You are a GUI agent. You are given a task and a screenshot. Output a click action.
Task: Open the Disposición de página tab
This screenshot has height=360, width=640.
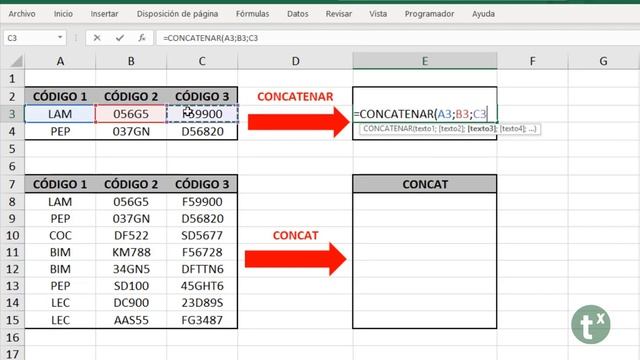point(177,14)
